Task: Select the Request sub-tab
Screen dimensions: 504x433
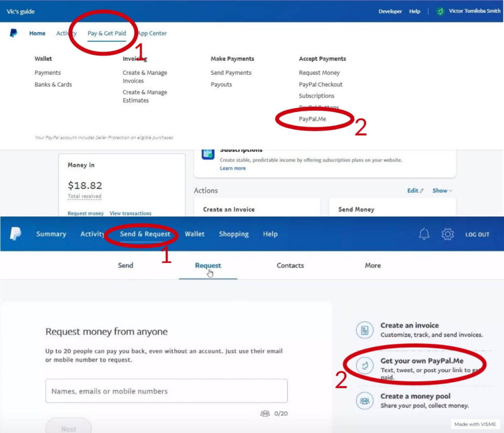Action: coord(208,265)
